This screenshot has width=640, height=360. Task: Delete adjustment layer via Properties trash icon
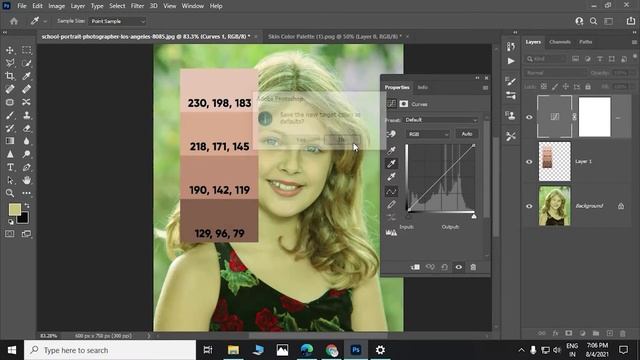coord(473,267)
